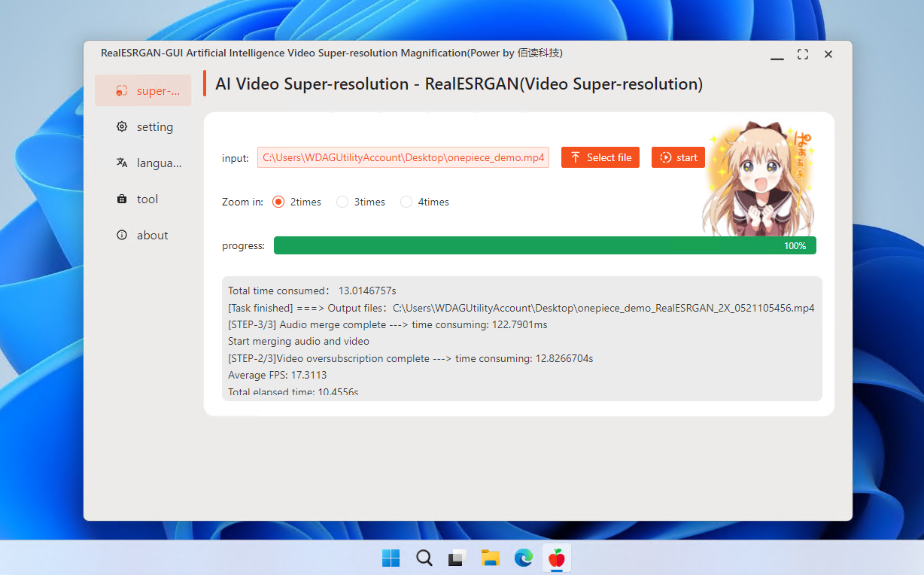Click the 'Total time consumed' log line

click(312, 291)
